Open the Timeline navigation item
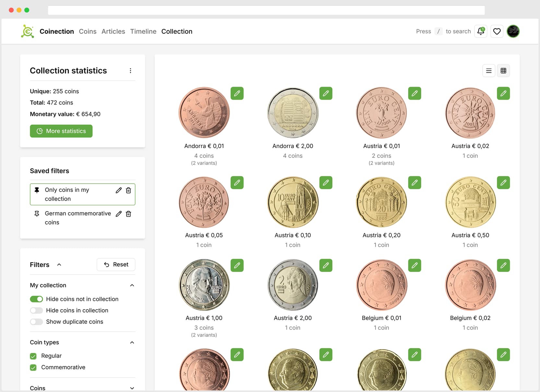Screen dimensions: 540x392 [x=143, y=31]
